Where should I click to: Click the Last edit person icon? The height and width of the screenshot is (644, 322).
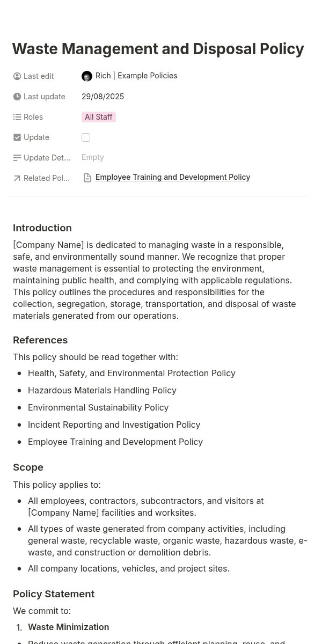(17, 76)
